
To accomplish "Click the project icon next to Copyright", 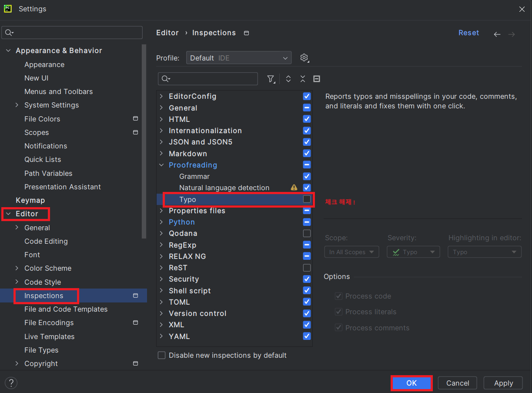I will (x=135, y=363).
